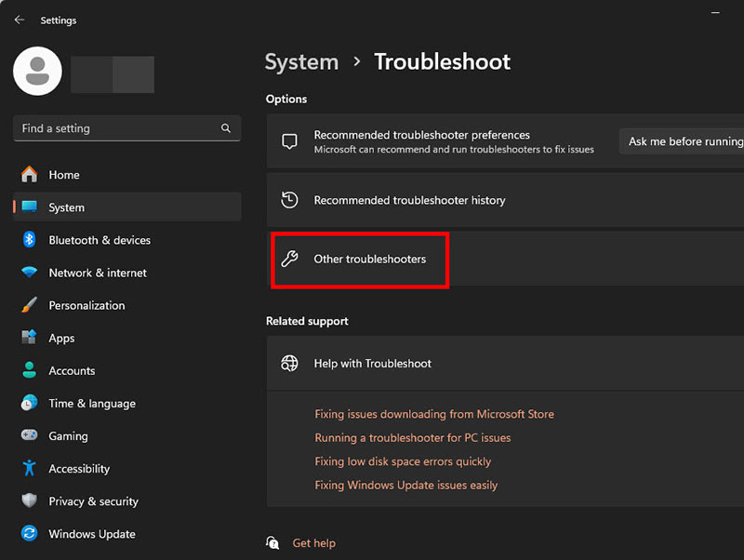Go to Apps settings
The image size is (744, 560).
(127, 338)
